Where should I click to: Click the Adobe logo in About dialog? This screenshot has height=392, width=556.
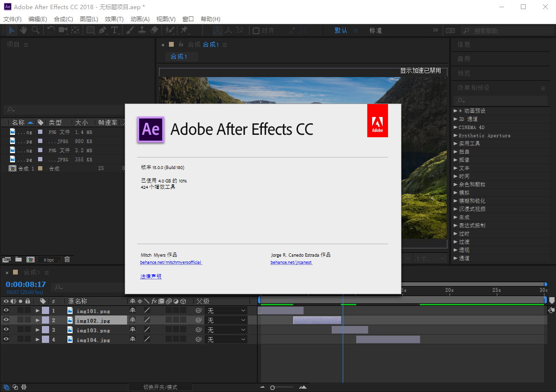tap(377, 120)
